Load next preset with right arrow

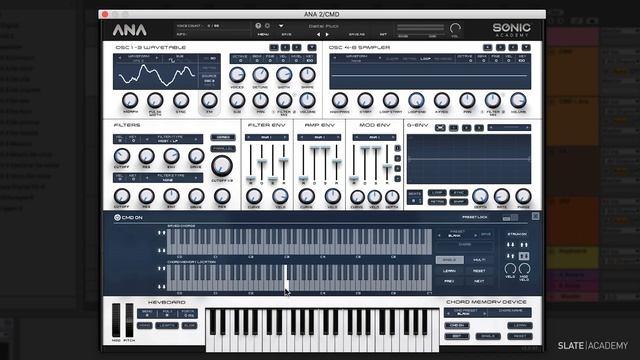327,35
